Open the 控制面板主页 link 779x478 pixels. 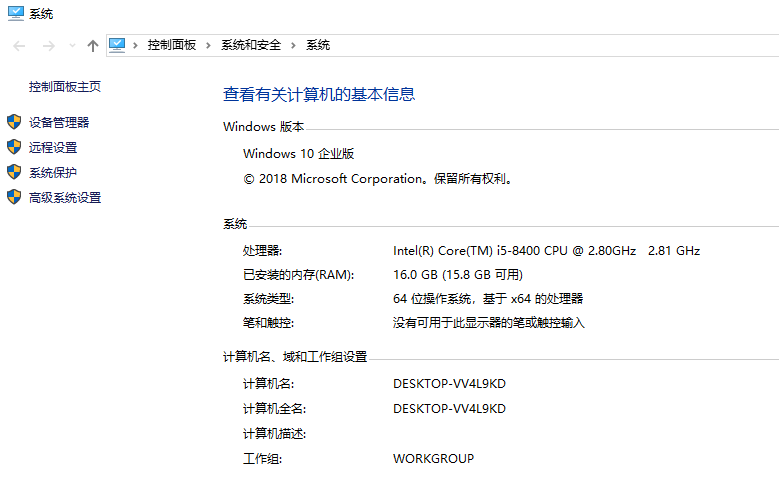point(65,87)
